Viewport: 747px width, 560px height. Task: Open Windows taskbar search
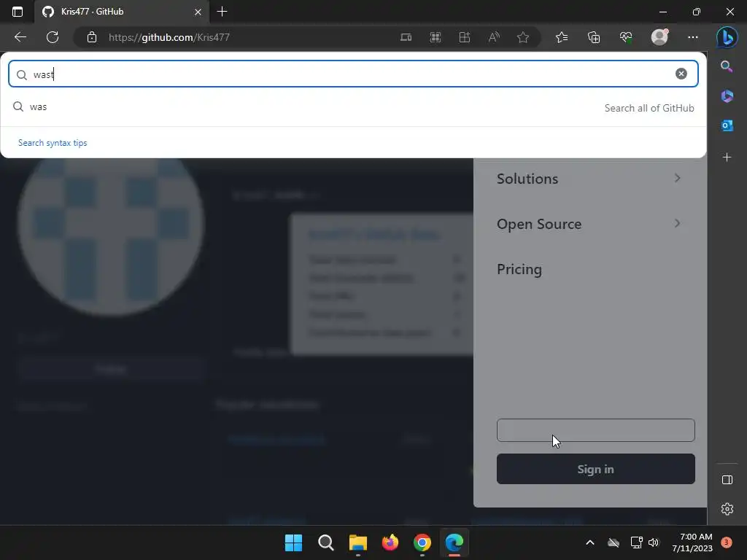click(x=326, y=542)
